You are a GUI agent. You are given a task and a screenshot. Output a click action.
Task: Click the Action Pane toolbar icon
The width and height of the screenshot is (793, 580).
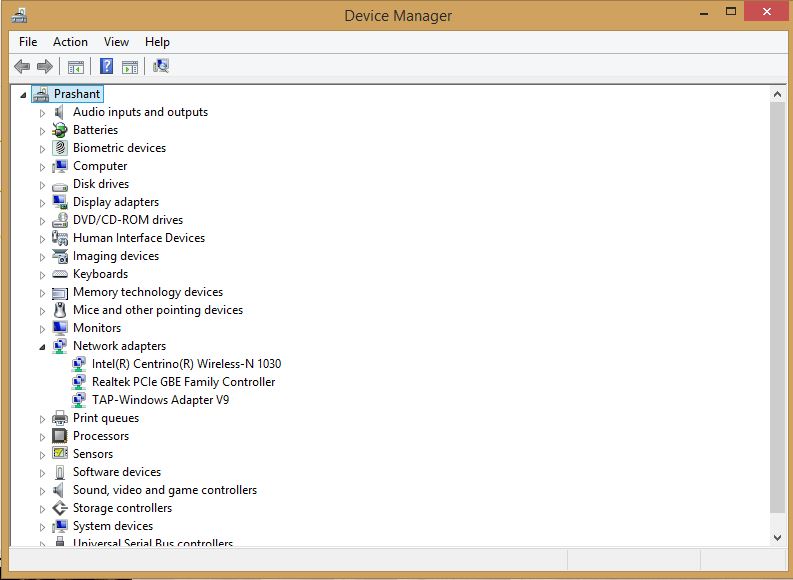point(130,67)
